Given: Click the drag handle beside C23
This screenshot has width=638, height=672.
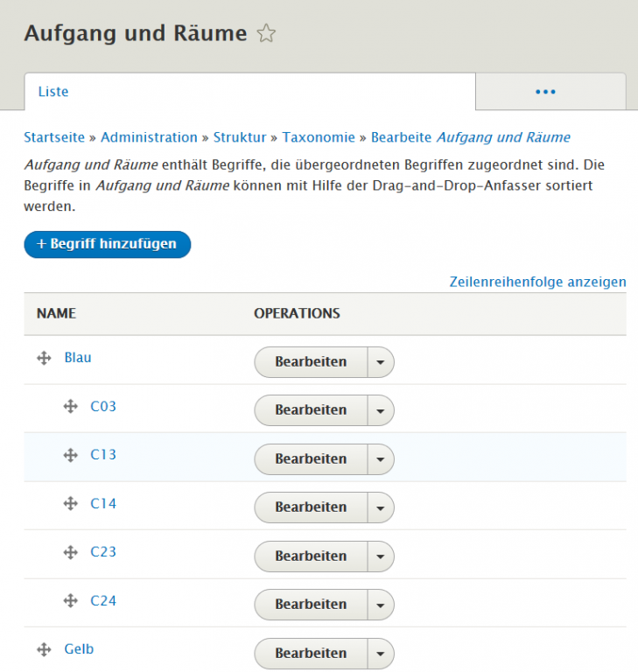Looking at the screenshot, I should tap(71, 552).
